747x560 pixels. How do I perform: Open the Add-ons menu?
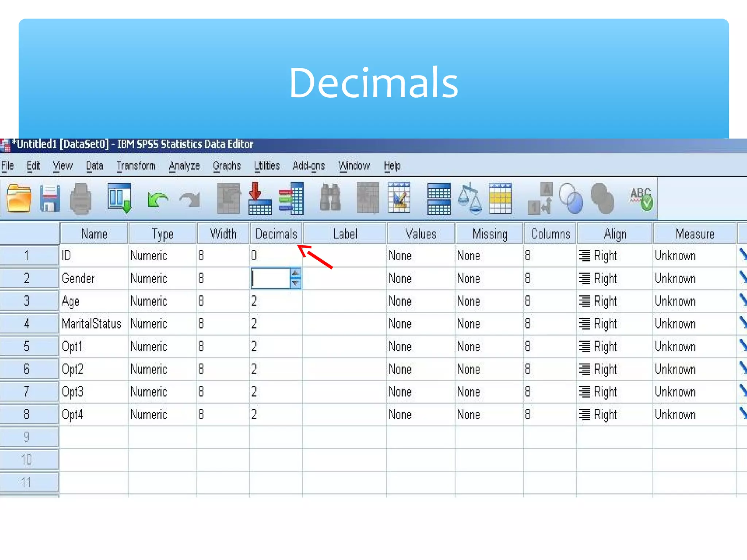click(x=309, y=166)
